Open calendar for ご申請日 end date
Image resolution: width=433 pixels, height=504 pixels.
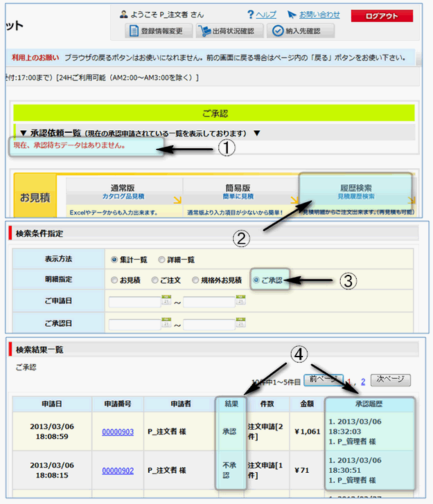click(x=240, y=300)
